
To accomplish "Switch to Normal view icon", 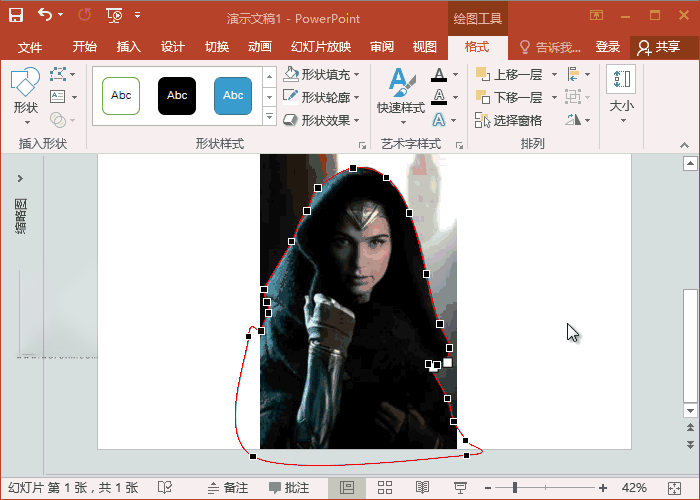I will tap(346, 488).
